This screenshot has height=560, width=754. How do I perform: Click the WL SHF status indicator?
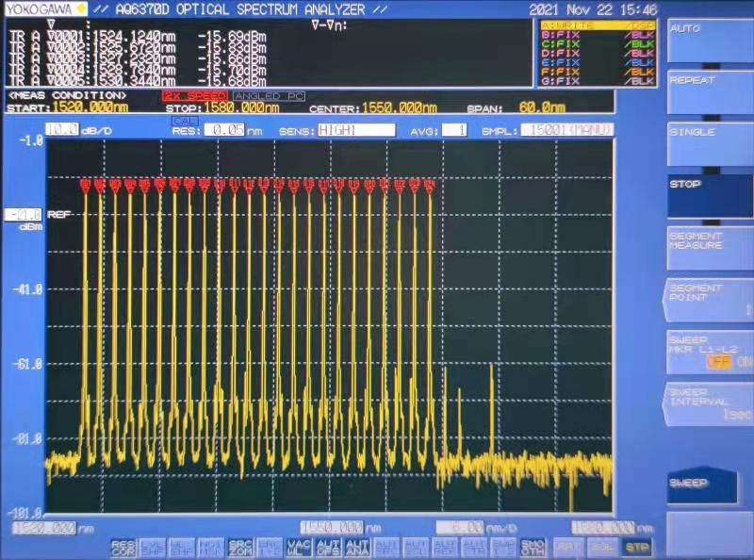click(x=182, y=549)
